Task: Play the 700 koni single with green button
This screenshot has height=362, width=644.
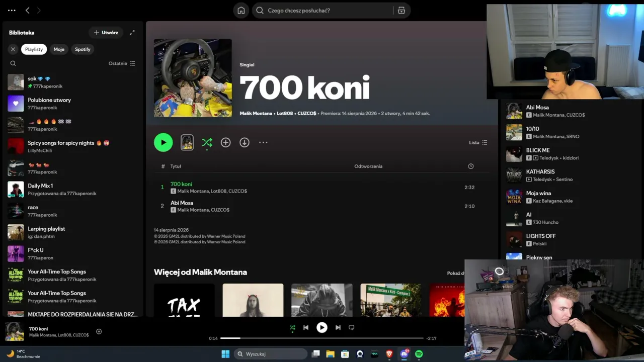Action: point(163,142)
